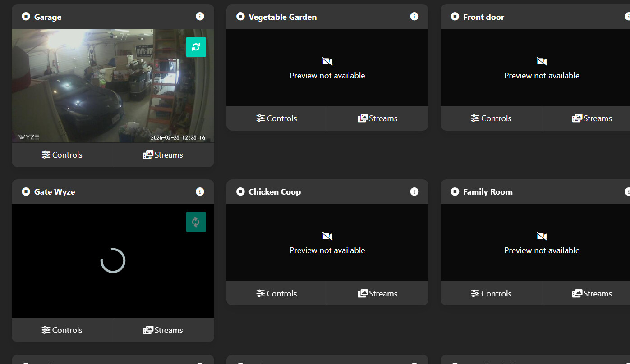Image resolution: width=630 pixels, height=364 pixels.
Task: Click the refresh icon on Gate Wyze preview
Action: [x=196, y=222]
